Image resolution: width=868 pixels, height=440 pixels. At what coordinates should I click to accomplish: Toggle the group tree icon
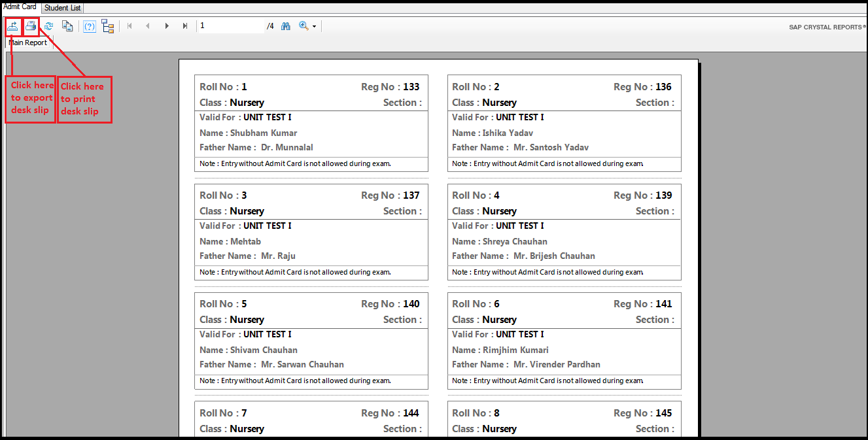point(108,26)
